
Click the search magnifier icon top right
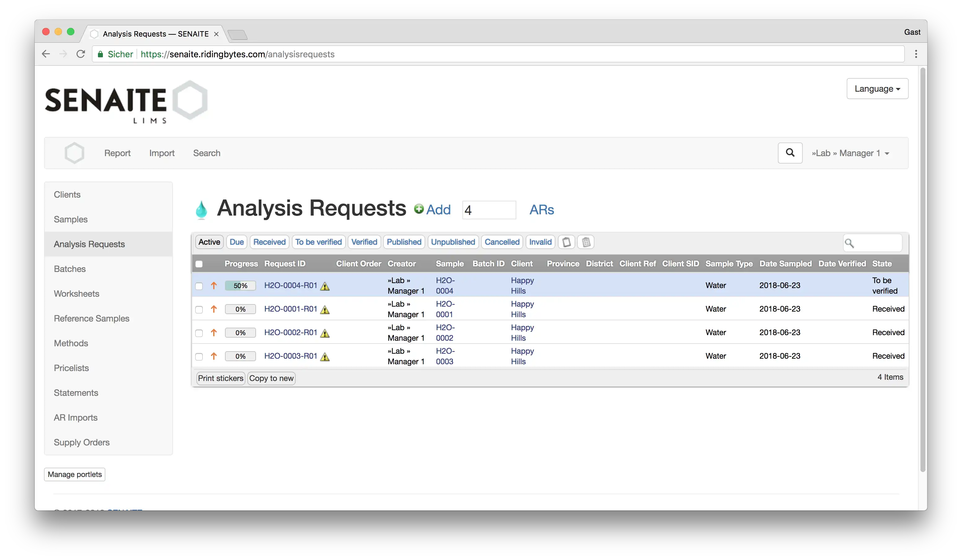coord(791,153)
